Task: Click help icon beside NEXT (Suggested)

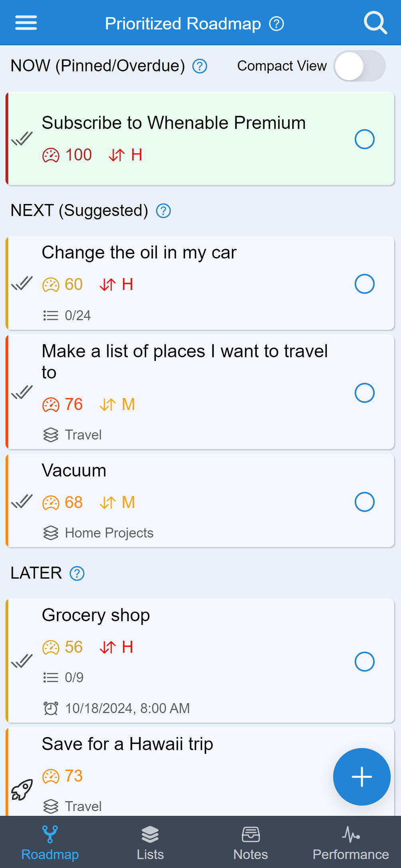Action: [163, 211]
